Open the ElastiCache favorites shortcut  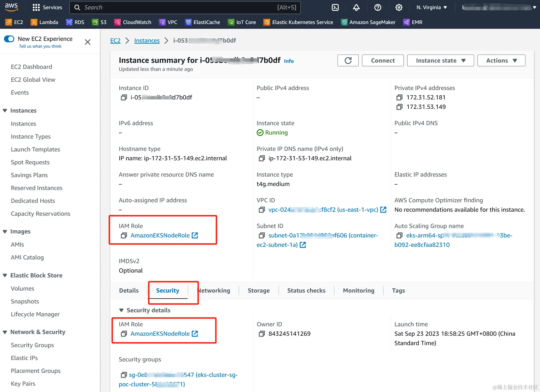coord(203,22)
